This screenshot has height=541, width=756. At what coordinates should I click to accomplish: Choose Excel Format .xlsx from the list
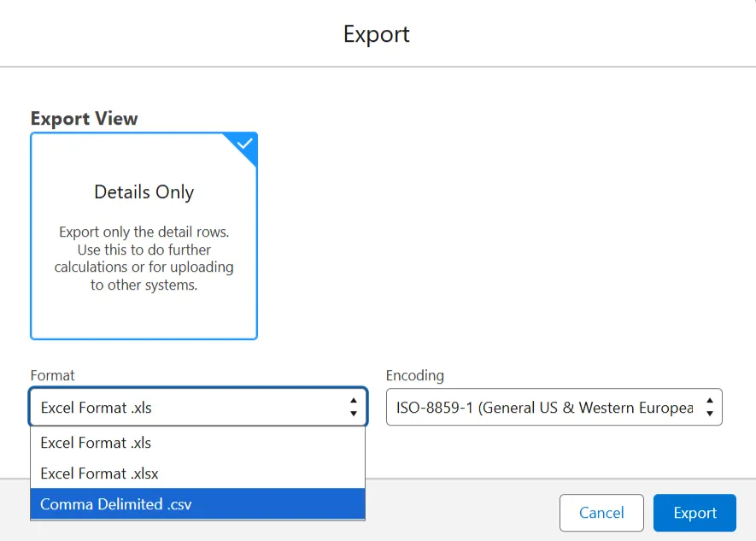pos(197,473)
